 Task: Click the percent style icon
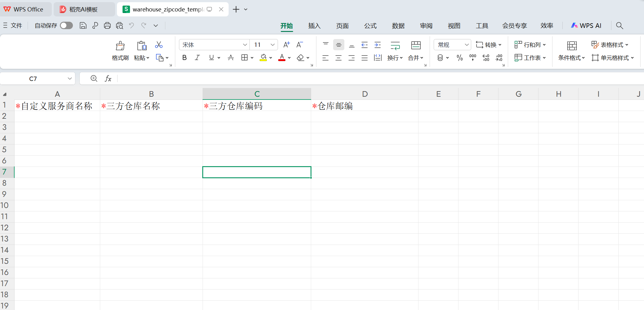459,58
